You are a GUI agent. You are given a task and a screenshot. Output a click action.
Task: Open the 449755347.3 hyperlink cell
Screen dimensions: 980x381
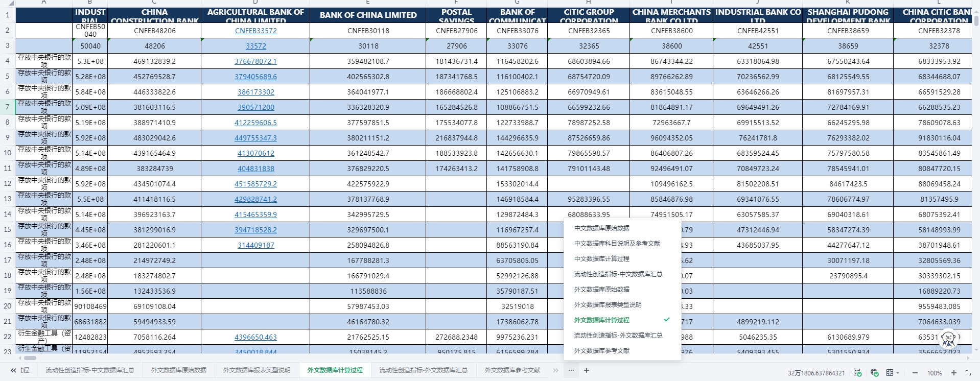coord(255,138)
